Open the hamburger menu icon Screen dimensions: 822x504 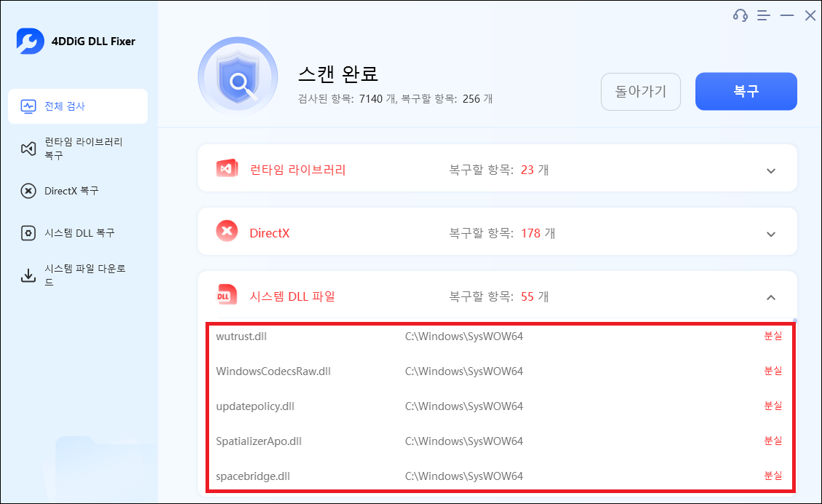[x=763, y=16]
